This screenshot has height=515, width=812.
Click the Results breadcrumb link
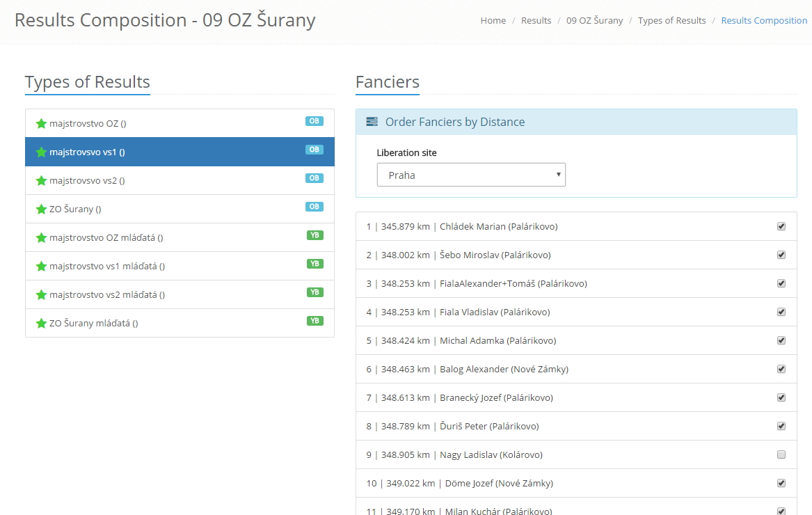[x=536, y=21]
